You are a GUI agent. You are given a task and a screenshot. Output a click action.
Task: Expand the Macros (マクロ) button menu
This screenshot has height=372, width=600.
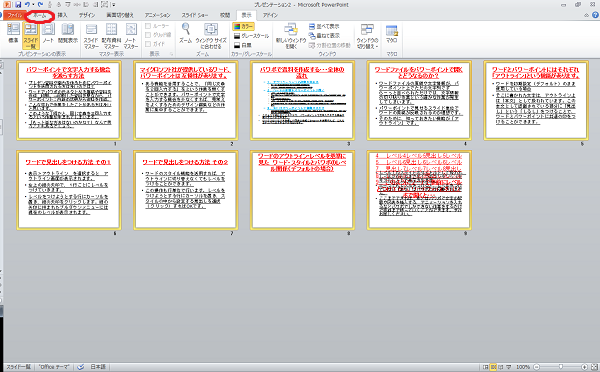coord(391,34)
